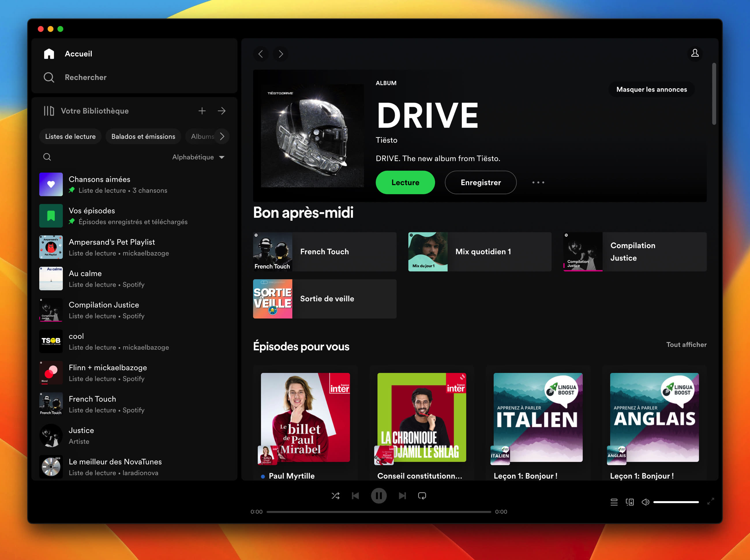Open the Accueil home icon
The image size is (750, 560).
pyautogui.click(x=49, y=53)
